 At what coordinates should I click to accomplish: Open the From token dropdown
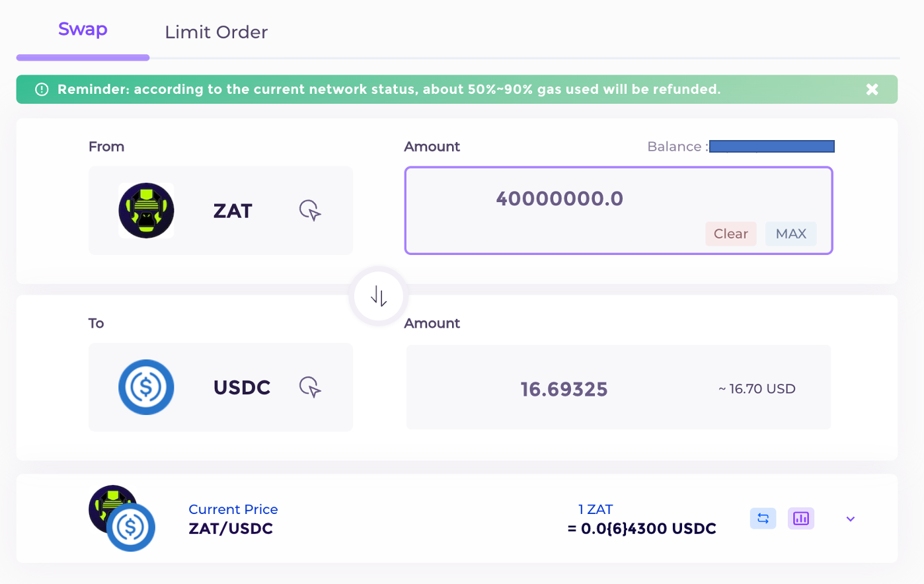click(221, 211)
